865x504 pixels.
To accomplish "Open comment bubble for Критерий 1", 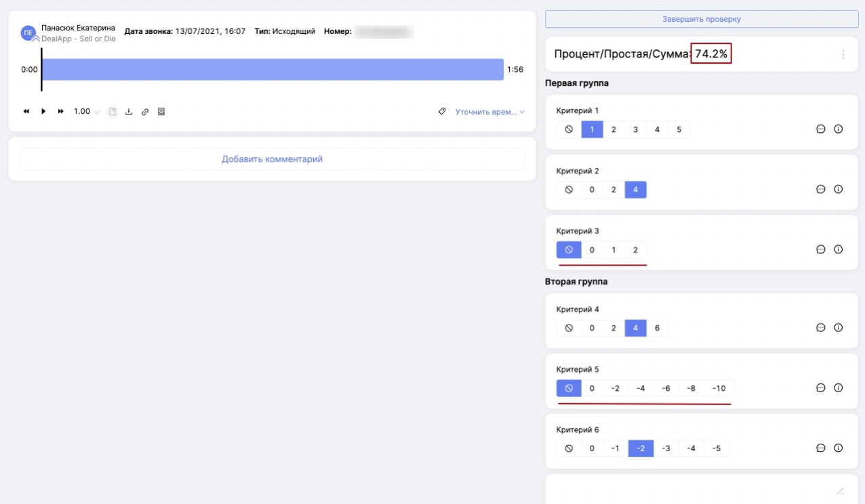I will pyautogui.click(x=820, y=129).
